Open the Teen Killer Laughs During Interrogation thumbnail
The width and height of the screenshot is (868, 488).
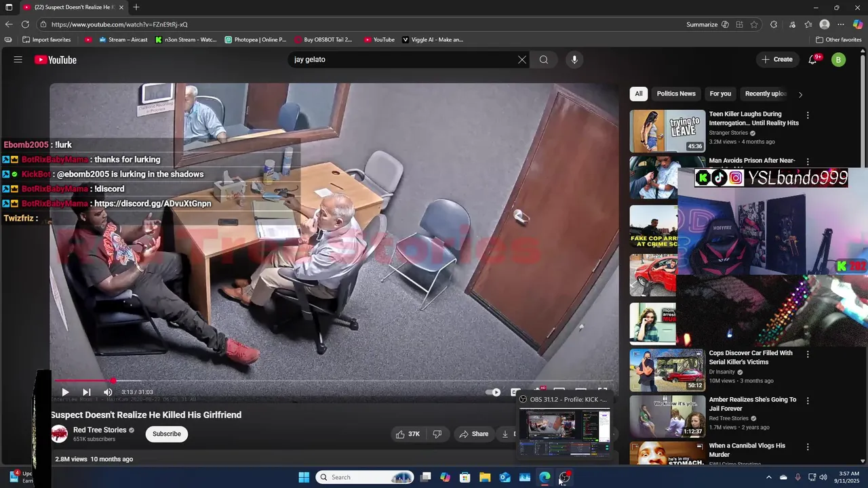tap(667, 131)
